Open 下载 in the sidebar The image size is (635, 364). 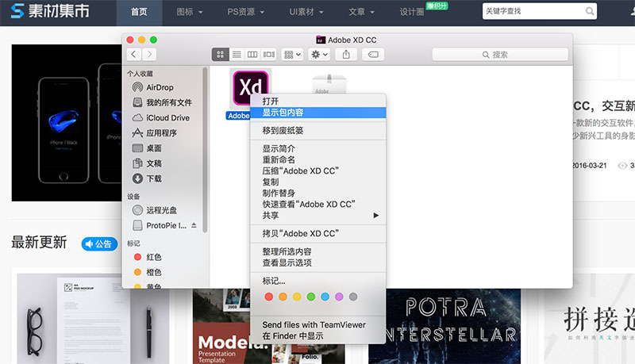147,178
